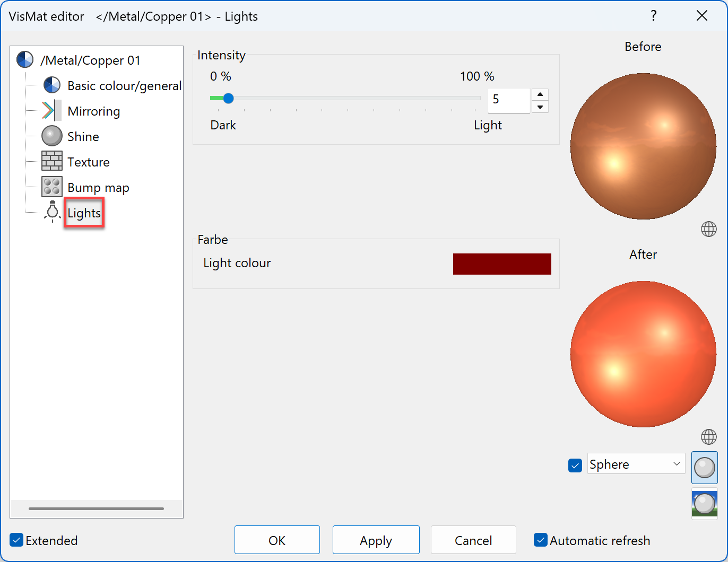This screenshot has height=562, width=728.
Task: Click the Texture brick icon
Action: pos(51,161)
